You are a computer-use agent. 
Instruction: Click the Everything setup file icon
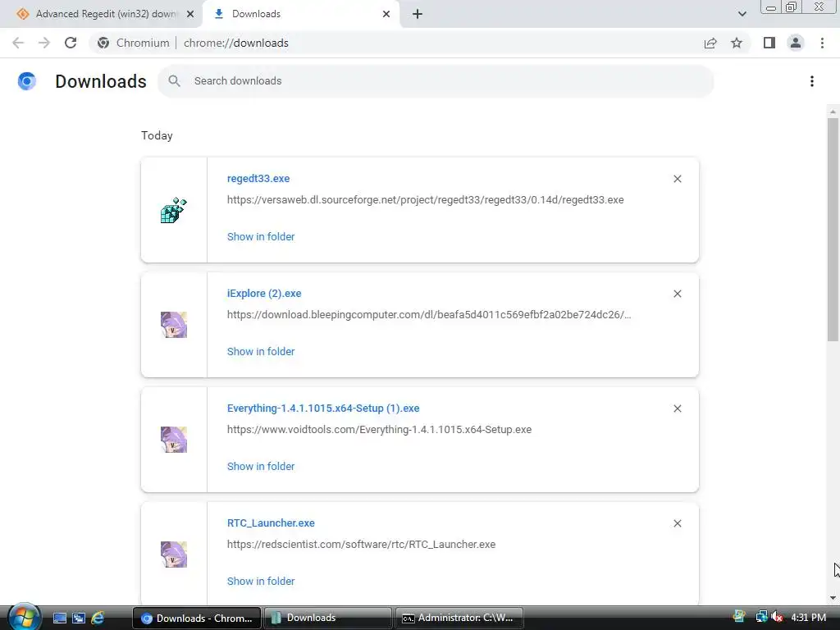coord(174,440)
